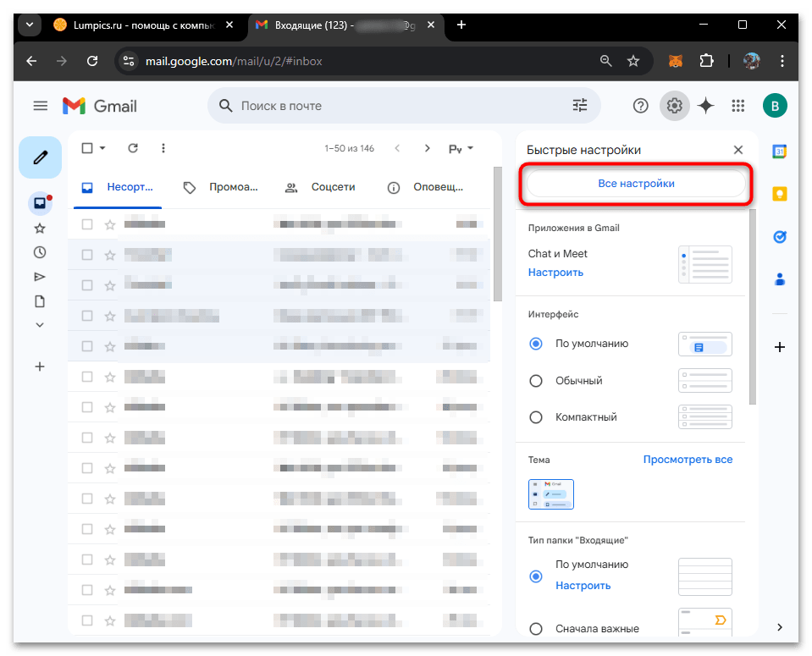This screenshot has width=812, height=656.
Task: Click the "Поиск в почте" search field
Action: [x=404, y=106]
